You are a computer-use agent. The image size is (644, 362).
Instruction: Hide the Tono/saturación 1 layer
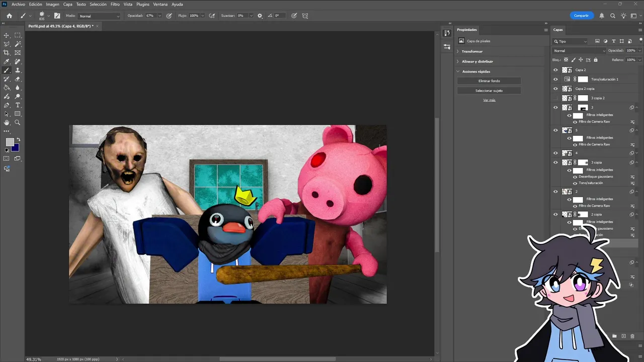coord(555,79)
